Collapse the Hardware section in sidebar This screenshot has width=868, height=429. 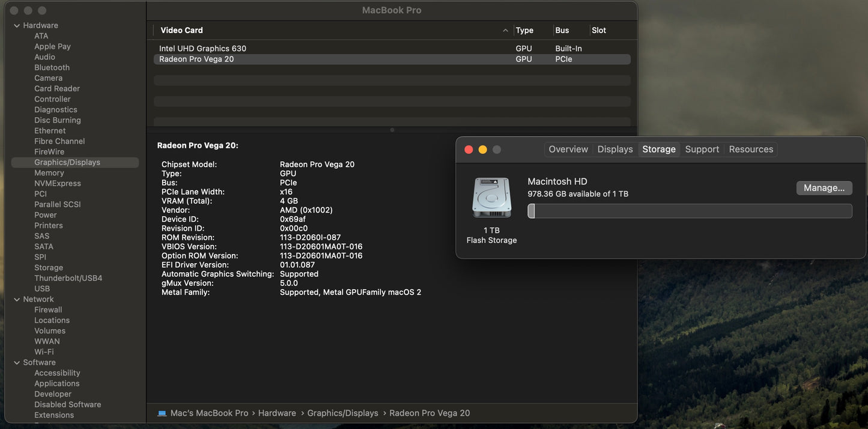pos(16,26)
